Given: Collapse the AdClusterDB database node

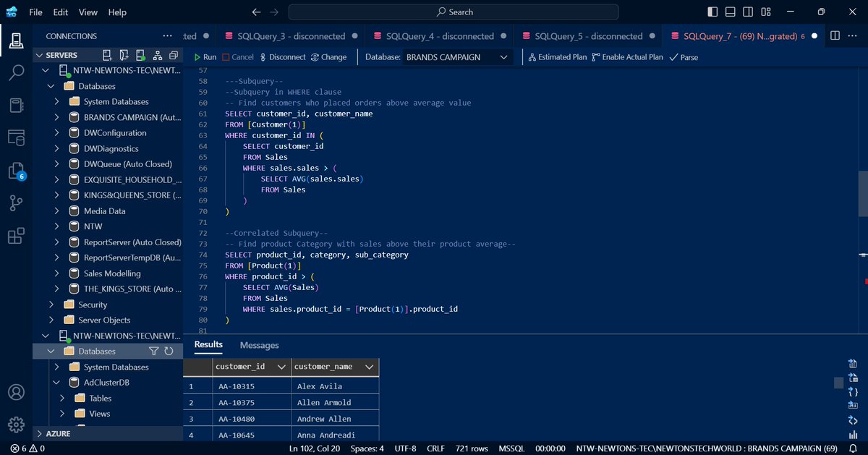Looking at the screenshot, I should click(x=57, y=382).
